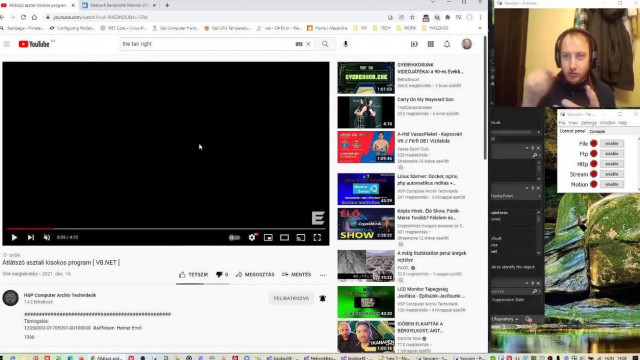Open the Chrome three-dot menu
The height and width of the screenshot is (360, 640).
click(x=480, y=17)
